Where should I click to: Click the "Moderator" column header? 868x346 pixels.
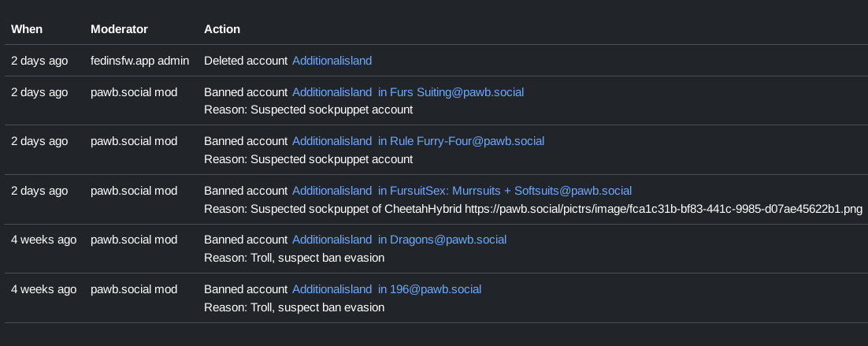pyautogui.click(x=119, y=29)
